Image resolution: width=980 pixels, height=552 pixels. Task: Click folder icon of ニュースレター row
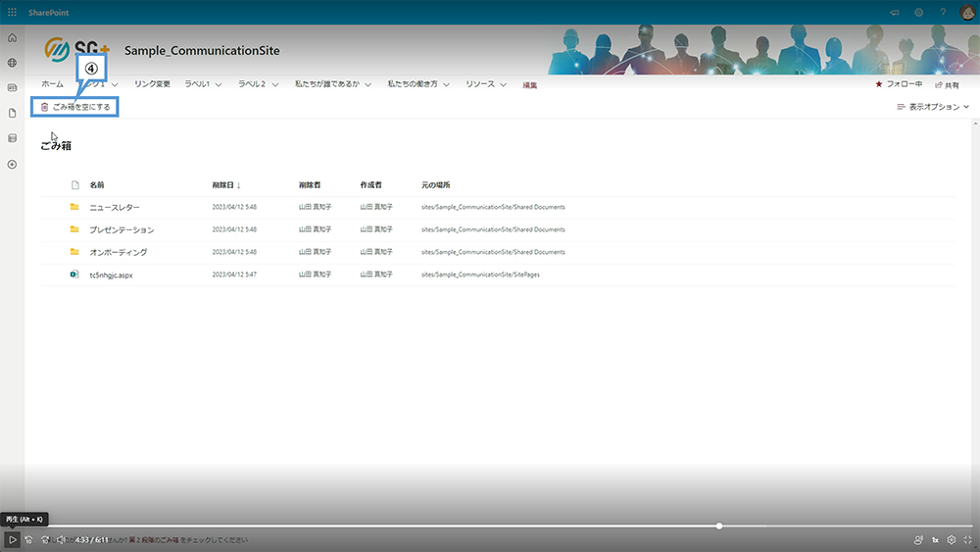click(74, 206)
